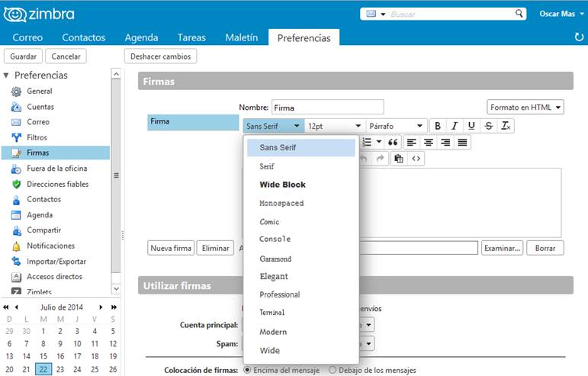Screen dimensions: 588x376
Task: Open the Filtros preferences section
Action: [37, 137]
